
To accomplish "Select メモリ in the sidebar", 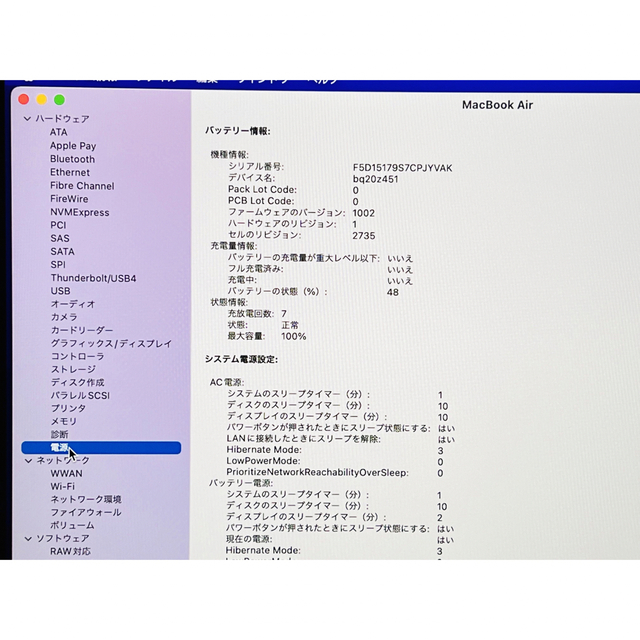I will tap(64, 422).
